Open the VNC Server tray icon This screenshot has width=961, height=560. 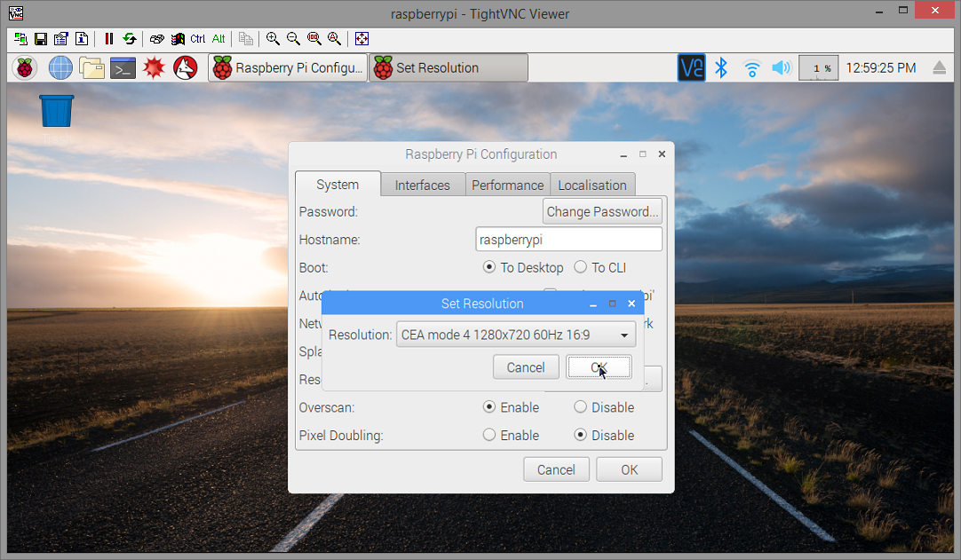(x=691, y=68)
